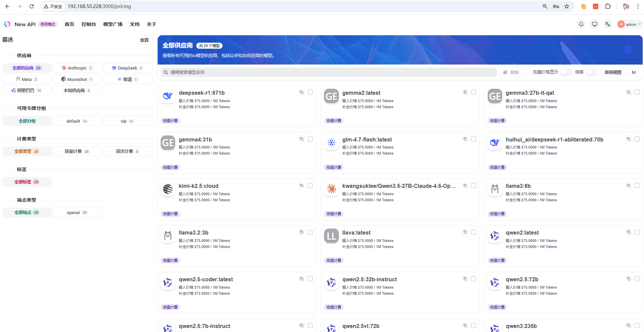Open the 控制台 console menu item
Viewport: 644px width, 332px height.
tap(89, 24)
